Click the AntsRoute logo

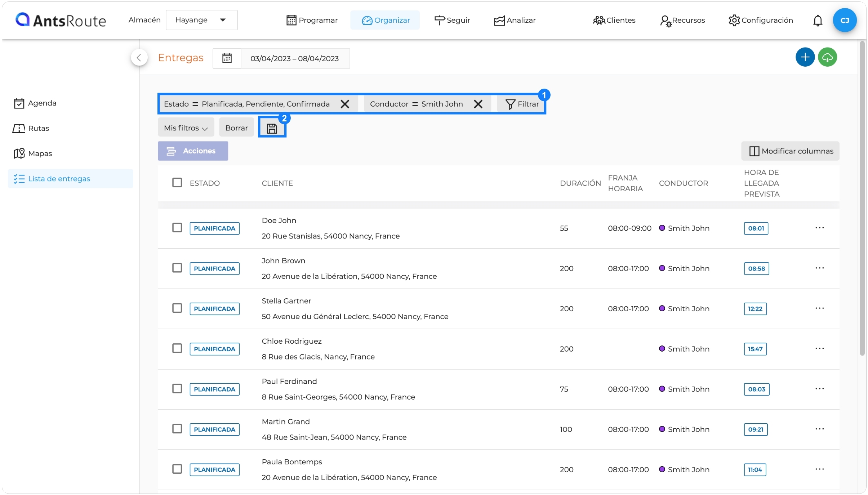[x=61, y=20]
